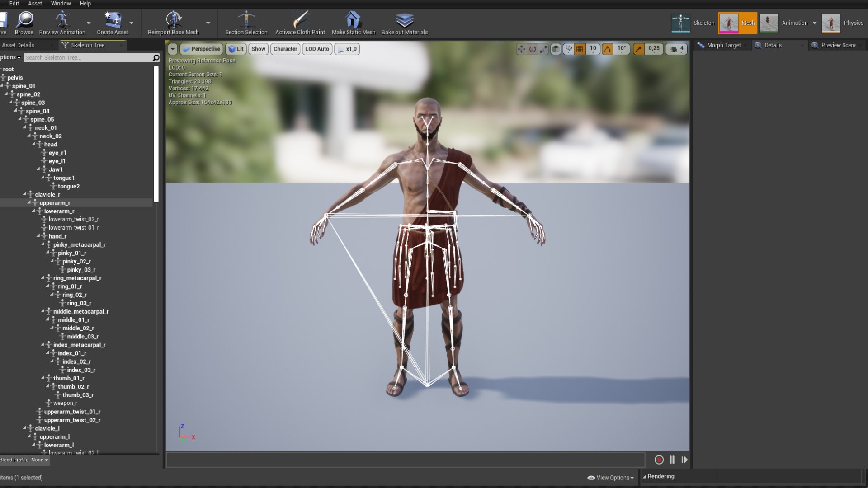Focus the Search Skeleton Tree field
Viewport: 868px width, 488px height.
(88, 58)
